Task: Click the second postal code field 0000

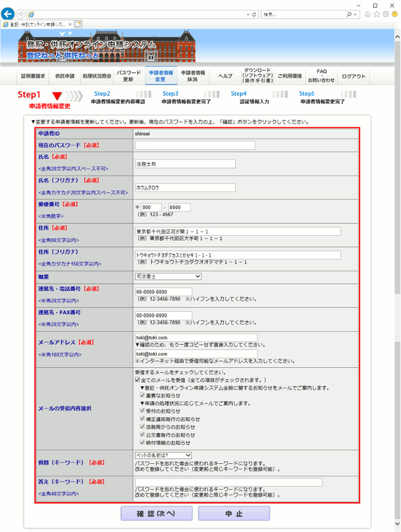Action: click(x=179, y=207)
